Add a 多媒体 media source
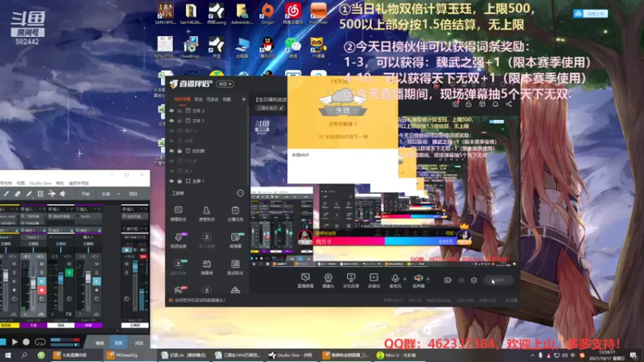The image size is (644, 362). [374, 281]
